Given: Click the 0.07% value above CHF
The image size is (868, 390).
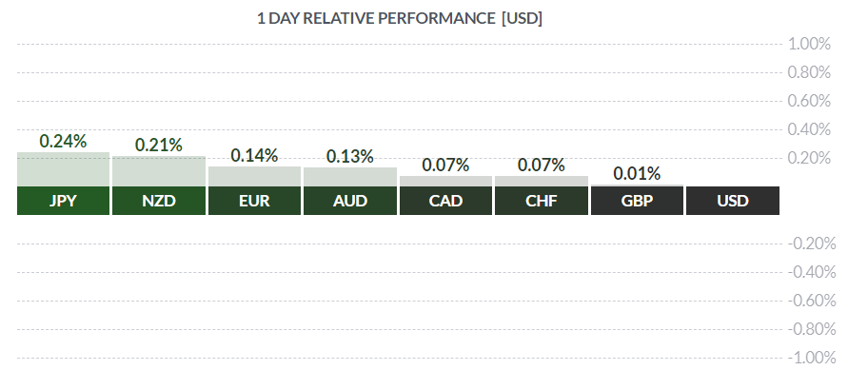Looking at the screenshot, I should click(542, 165).
